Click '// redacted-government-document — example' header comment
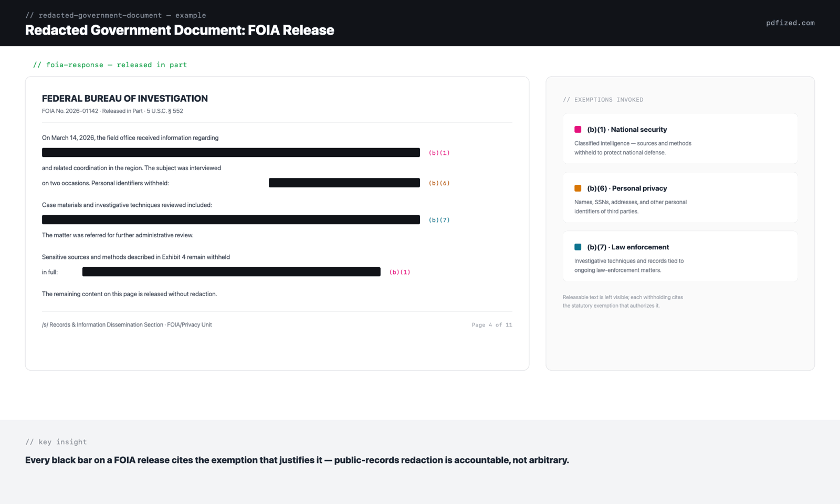840x504 pixels. tap(115, 15)
